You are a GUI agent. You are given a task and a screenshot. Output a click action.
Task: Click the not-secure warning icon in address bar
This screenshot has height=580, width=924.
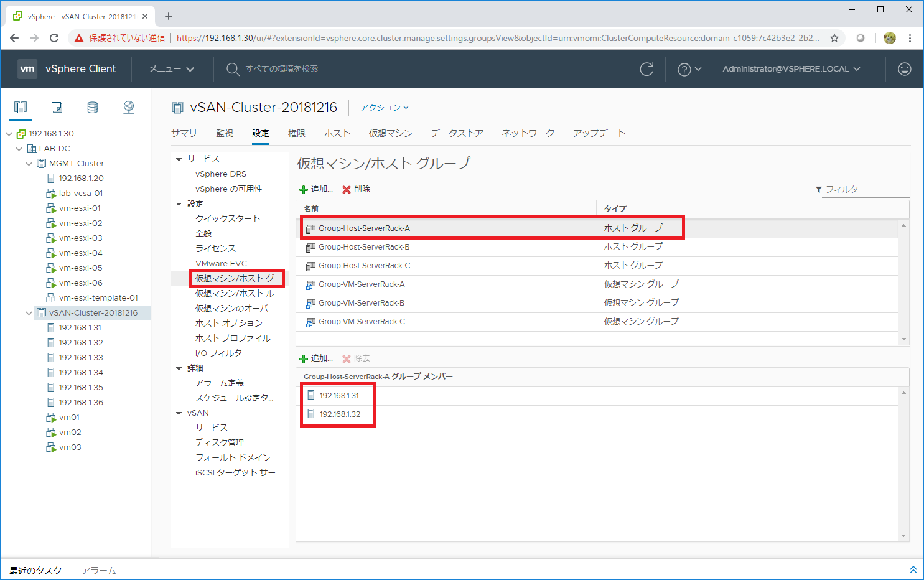pos(79,38)
